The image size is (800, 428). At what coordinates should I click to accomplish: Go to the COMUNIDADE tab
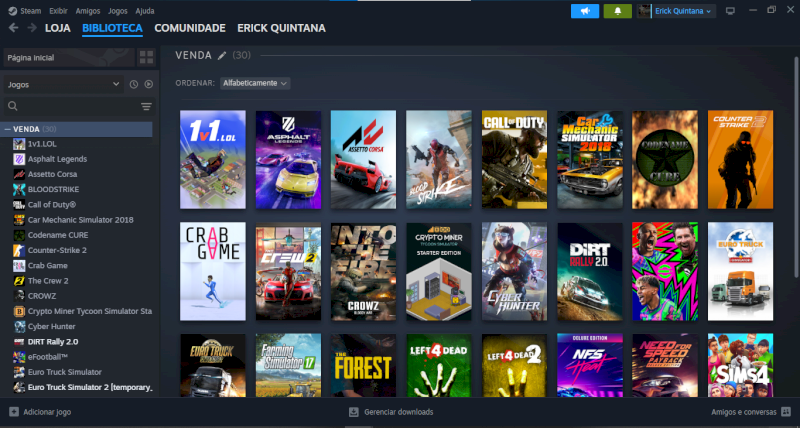(190, 28)
